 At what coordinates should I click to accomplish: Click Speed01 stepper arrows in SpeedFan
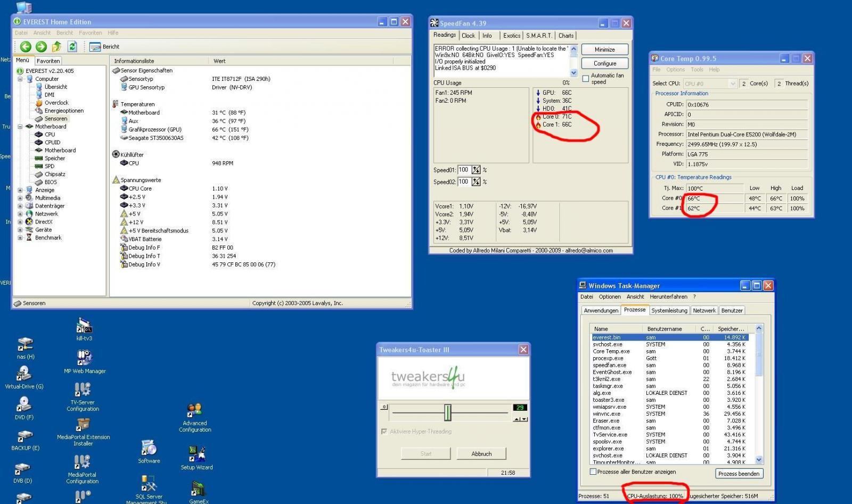[x=476, y=170]
